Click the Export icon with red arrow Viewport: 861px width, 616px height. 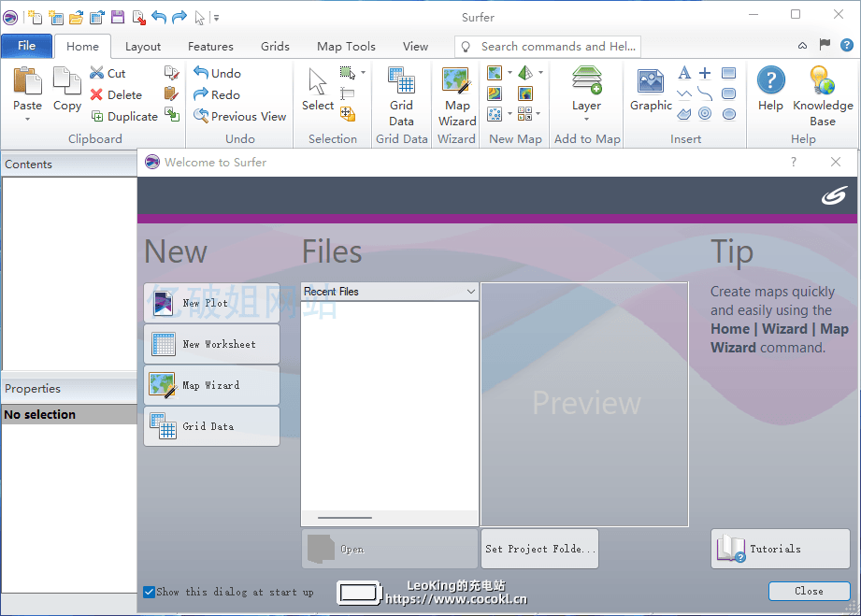click(x=138, y=18)
